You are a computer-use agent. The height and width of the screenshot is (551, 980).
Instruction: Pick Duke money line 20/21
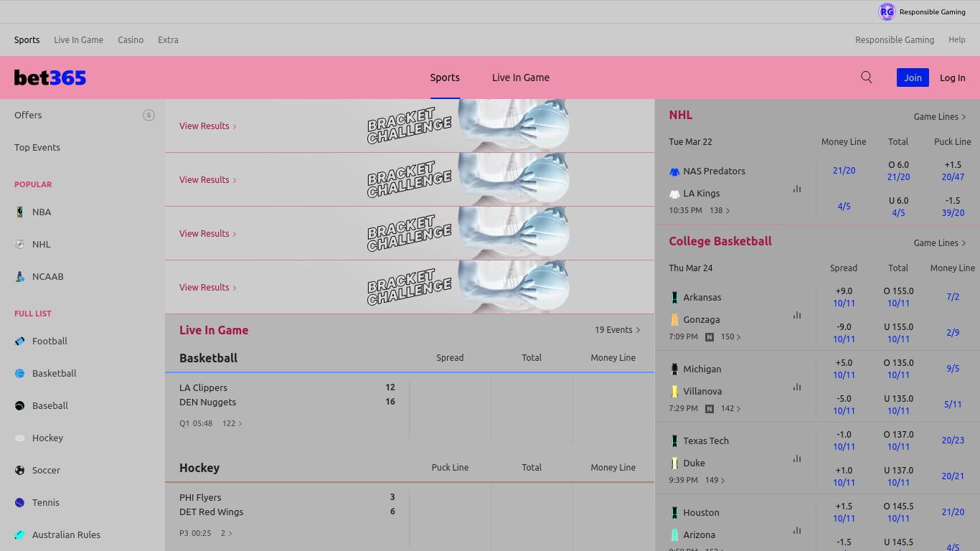point(953,476)
